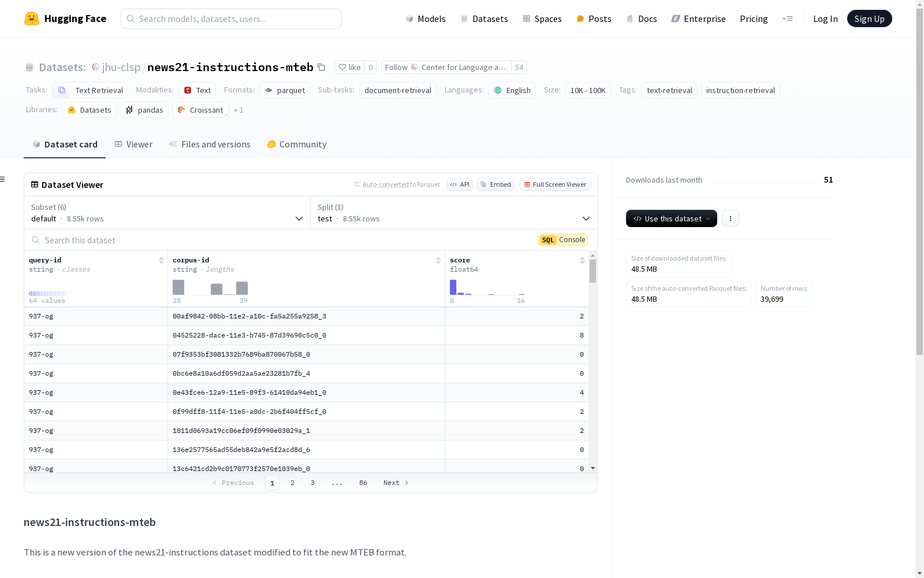Viewport: 924px width, 578px height.
Task: Click the Text Retrieval task tag
Action: coord(90,90)
